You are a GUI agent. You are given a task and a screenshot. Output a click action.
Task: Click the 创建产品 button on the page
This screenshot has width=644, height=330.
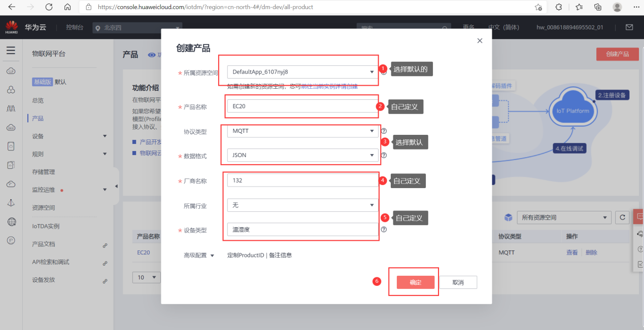(x=618, y=54)
